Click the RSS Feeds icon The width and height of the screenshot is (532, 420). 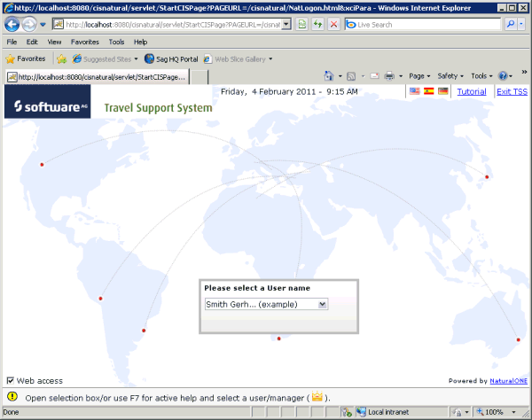[351, 76]
